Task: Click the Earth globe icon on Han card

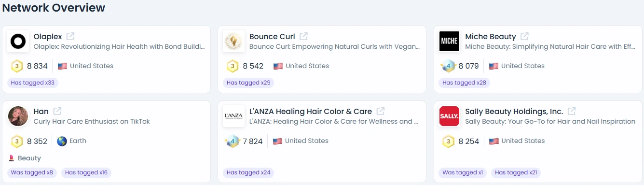Action: [x=62, y=141]
